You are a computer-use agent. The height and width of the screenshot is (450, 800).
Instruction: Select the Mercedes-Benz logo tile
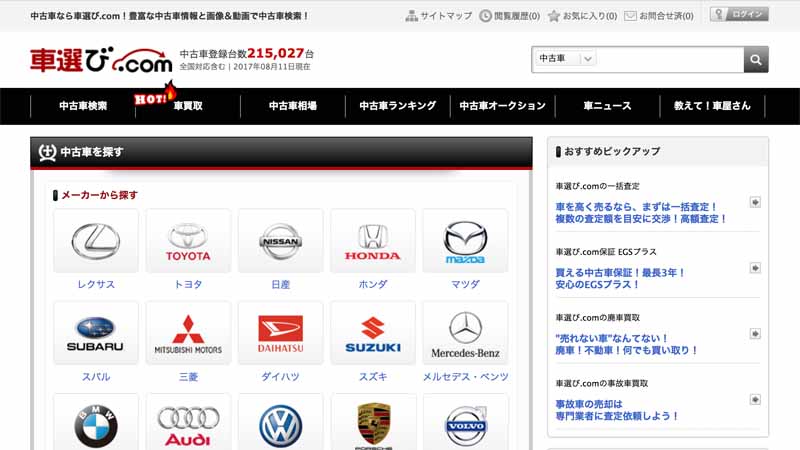click(465, 333)
